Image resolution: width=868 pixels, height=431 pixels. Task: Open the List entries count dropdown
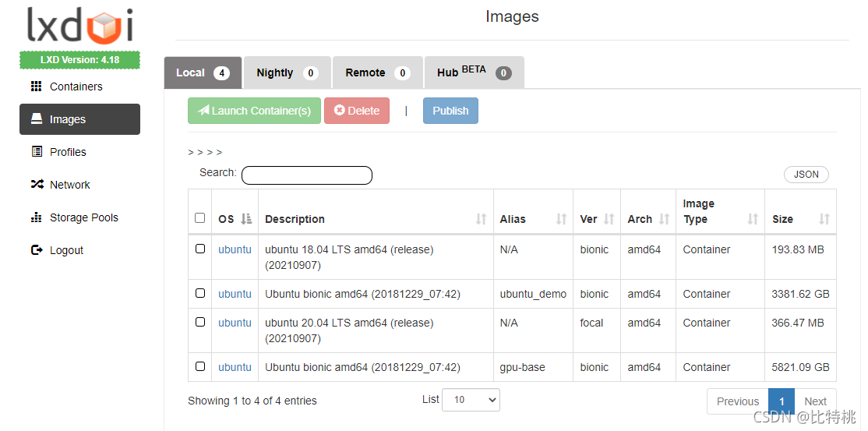coord(471,399)
